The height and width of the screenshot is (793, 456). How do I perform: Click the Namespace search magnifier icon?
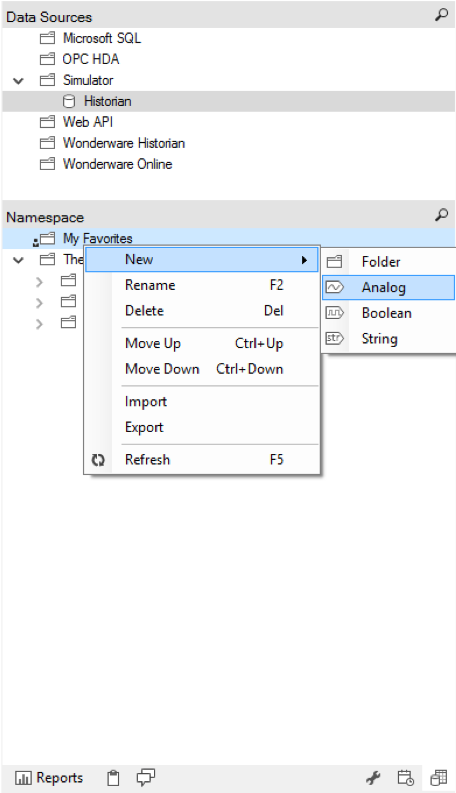(441, 215)
